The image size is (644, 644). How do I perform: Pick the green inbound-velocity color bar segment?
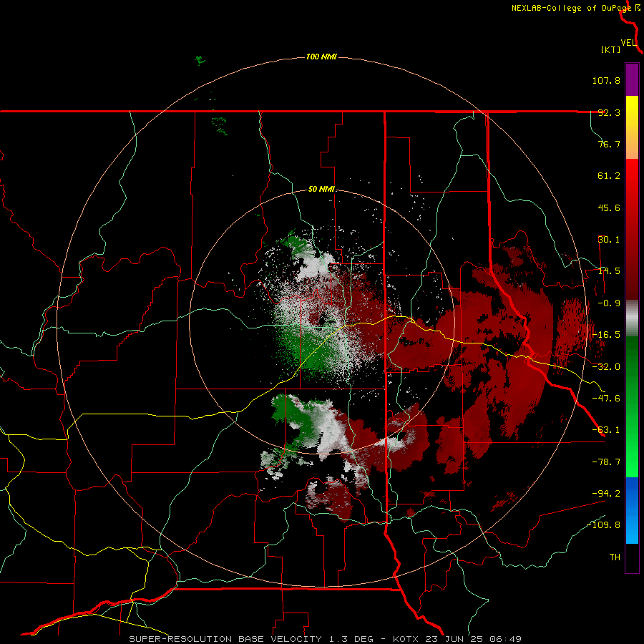tap(632, 406)
